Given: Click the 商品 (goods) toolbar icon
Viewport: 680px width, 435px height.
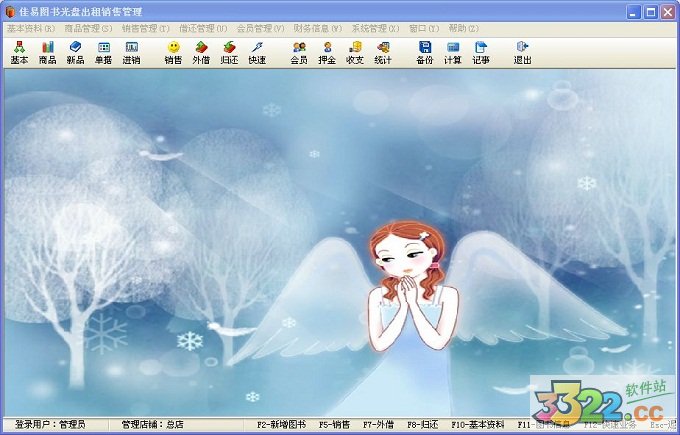Looking at the screenshot, I should coord(47,52).
